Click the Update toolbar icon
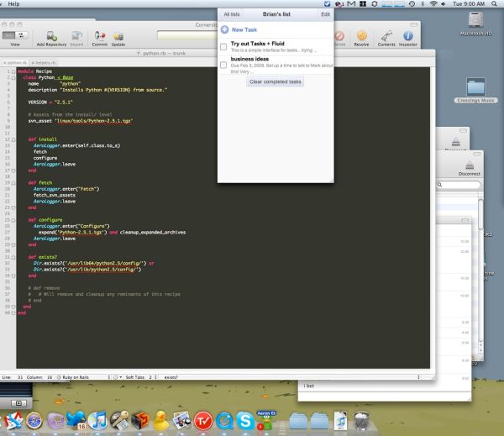The image size is (504, 436). (118, 35)
